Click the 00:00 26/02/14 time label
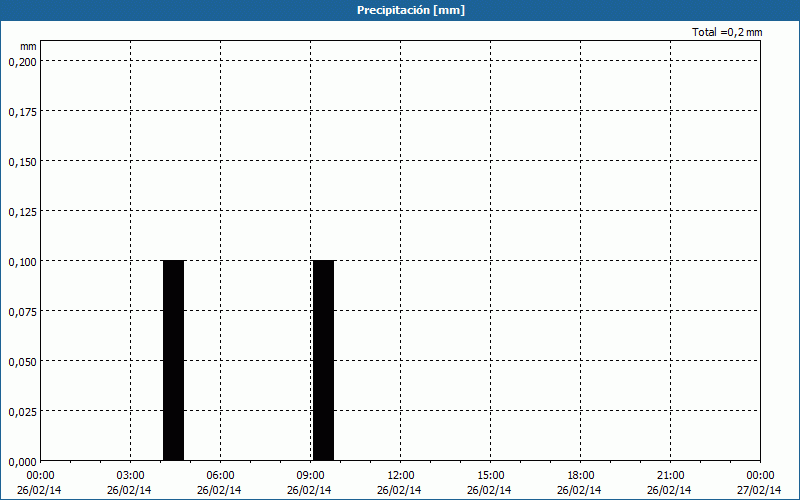Image resolution: width=800 pixels, height=500 pixels. coord(39,483)
